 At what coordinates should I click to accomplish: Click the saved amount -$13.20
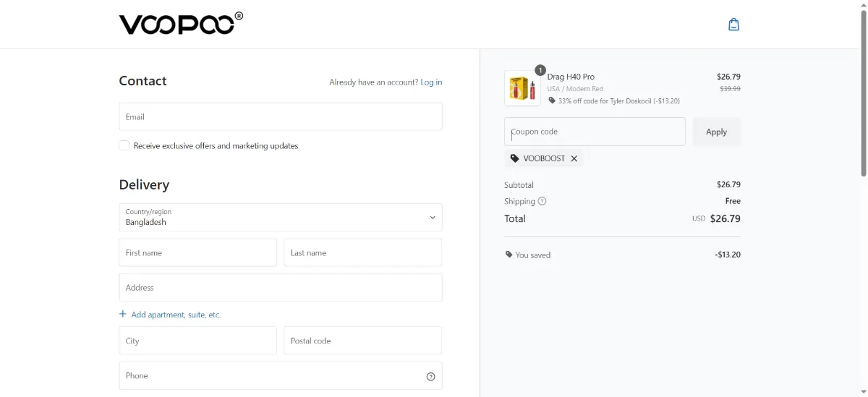(x=728, y=255)
